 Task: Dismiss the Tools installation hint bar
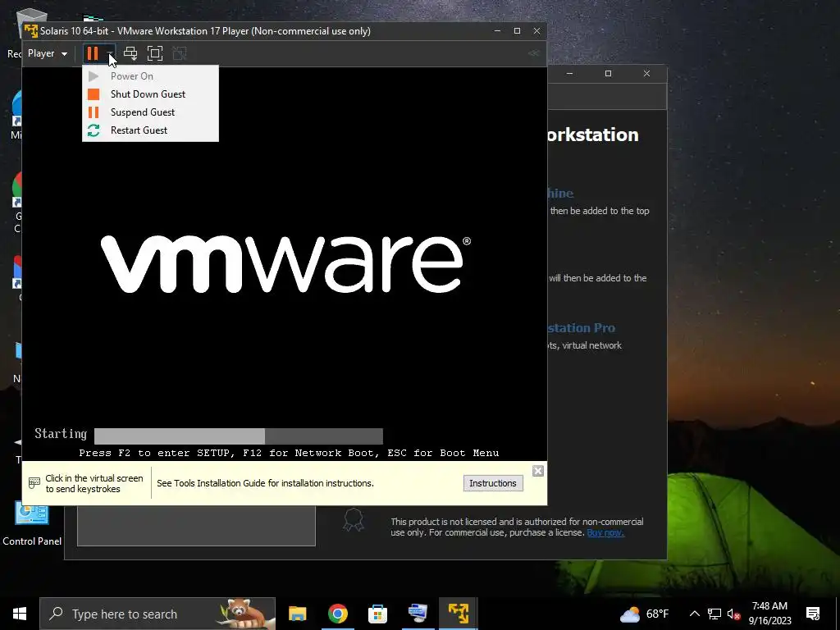coord(538,471)
